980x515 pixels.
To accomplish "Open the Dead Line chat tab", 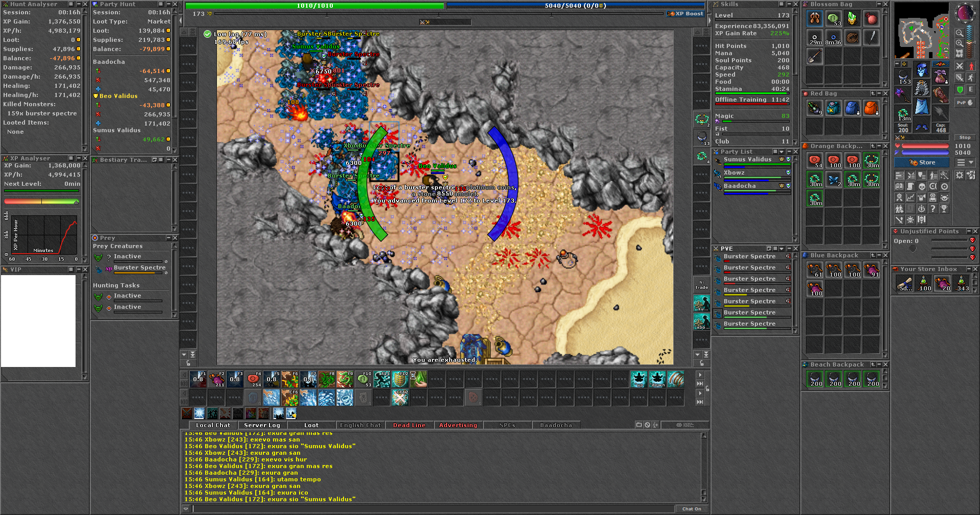I will [409, 425].
